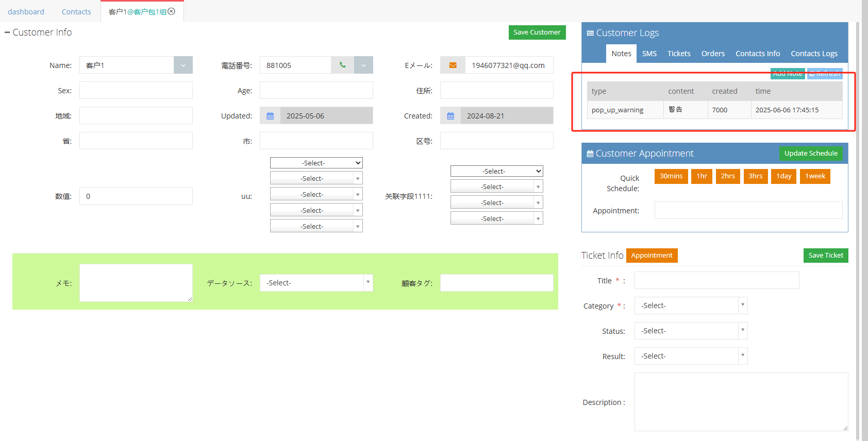Schedule quick 2hrs appointment
868x441 pixels.
(728, 176)
